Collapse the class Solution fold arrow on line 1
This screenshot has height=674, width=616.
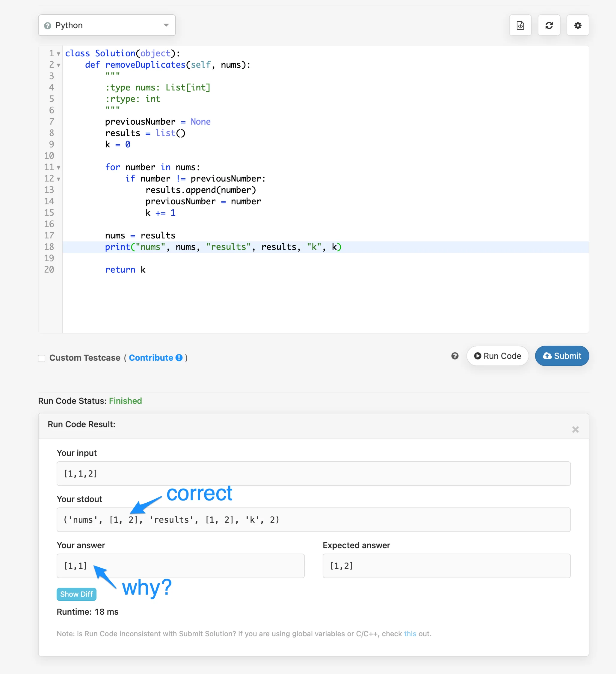tap(58, 54)
